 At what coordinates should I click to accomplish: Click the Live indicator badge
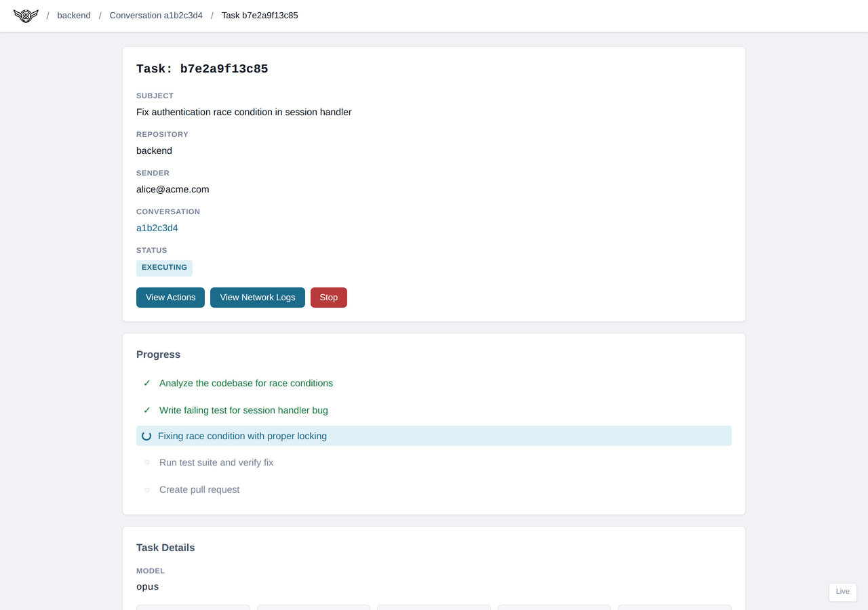(842, 592)
